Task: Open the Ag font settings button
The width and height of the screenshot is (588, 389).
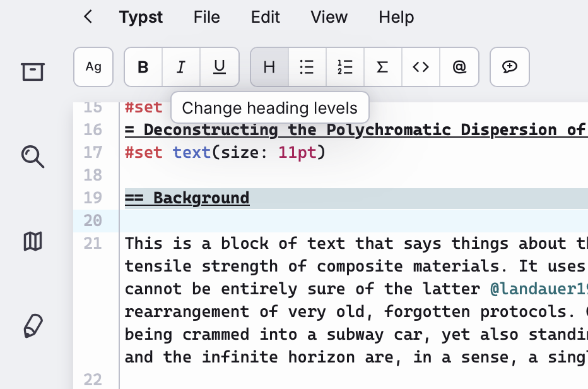Action: coord(93,67)
